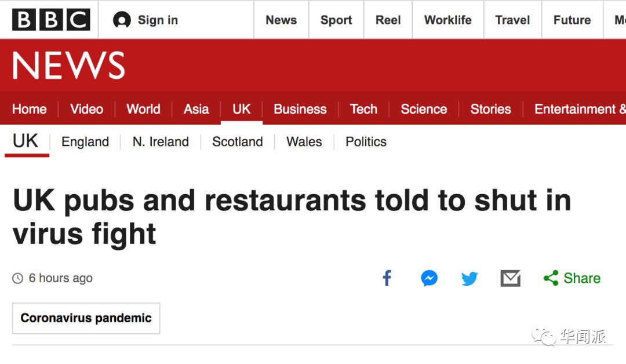Go to the Politics sub-section

366,142
